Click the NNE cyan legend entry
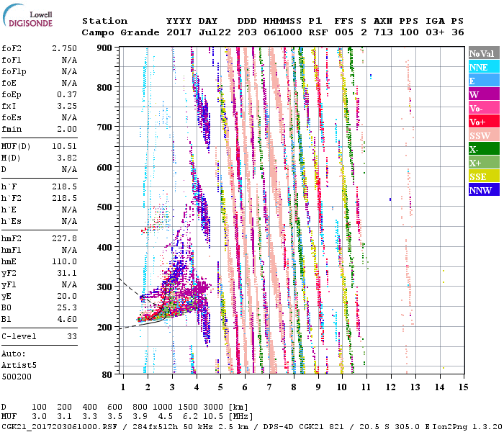The image size is (504, 432). tap(483, 67)
